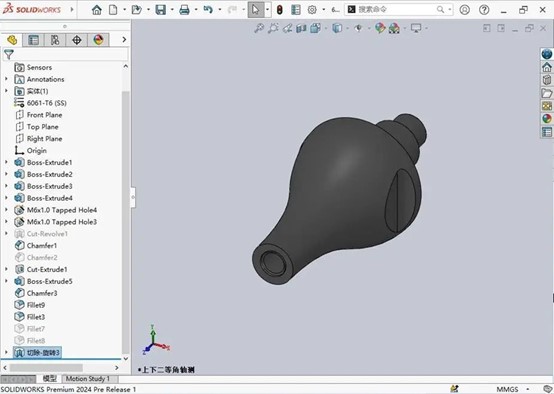554x394 pixels.
Task: Expand more manager tabs with the chevron
Action: tap(124, 40)
